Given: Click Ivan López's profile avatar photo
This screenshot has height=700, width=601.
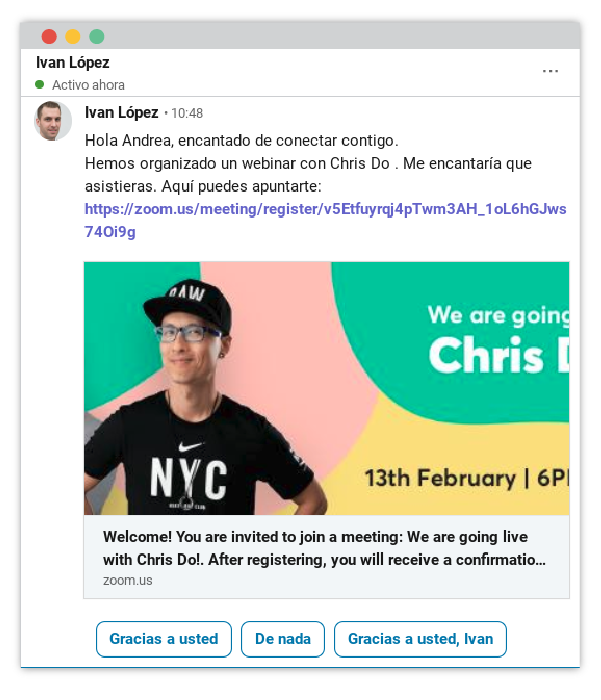Looking at the screenshot, I should pos(53,121).
